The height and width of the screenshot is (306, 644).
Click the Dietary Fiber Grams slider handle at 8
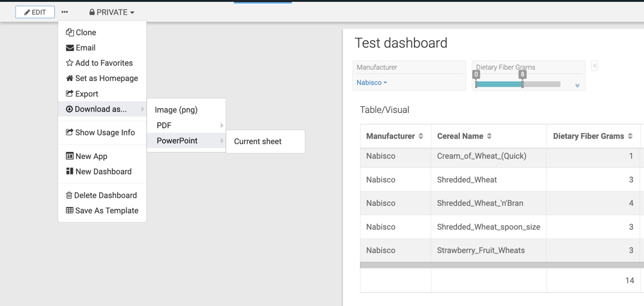(x=522, y=84)
